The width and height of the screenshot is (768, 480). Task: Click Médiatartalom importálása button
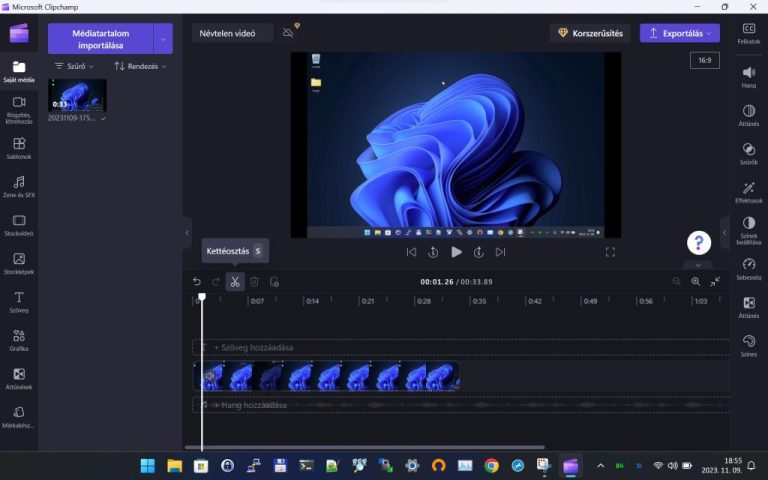pos(101,39)
